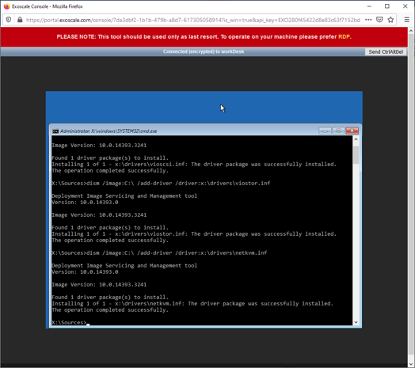Bookmark this page with the star icon
The height and width of the screenshot is (368, 416).
tap(391, 20)
